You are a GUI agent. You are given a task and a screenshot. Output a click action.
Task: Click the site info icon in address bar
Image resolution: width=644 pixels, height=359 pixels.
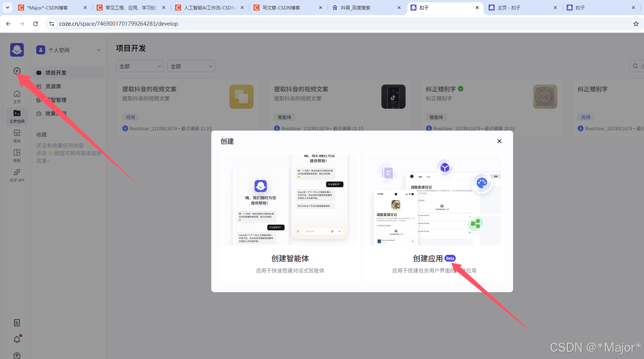click(52, 24)
